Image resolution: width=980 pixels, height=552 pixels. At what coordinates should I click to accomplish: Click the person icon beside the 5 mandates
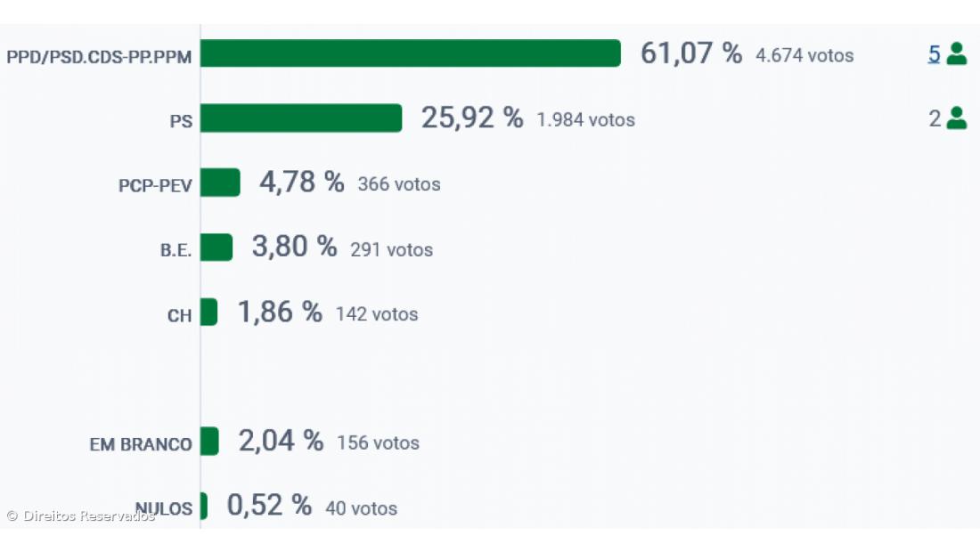[x=957, y=53]
